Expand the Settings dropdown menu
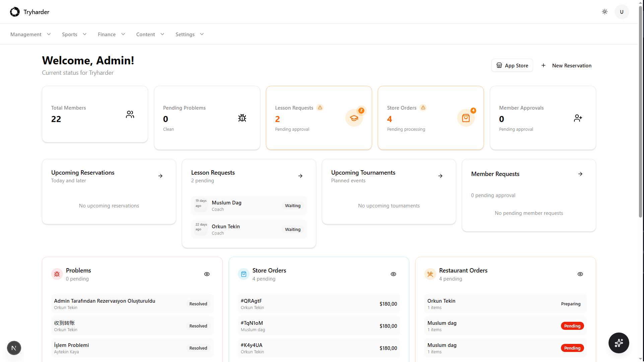The width and height of the screenshot is (644, 362). pos(190,34)
